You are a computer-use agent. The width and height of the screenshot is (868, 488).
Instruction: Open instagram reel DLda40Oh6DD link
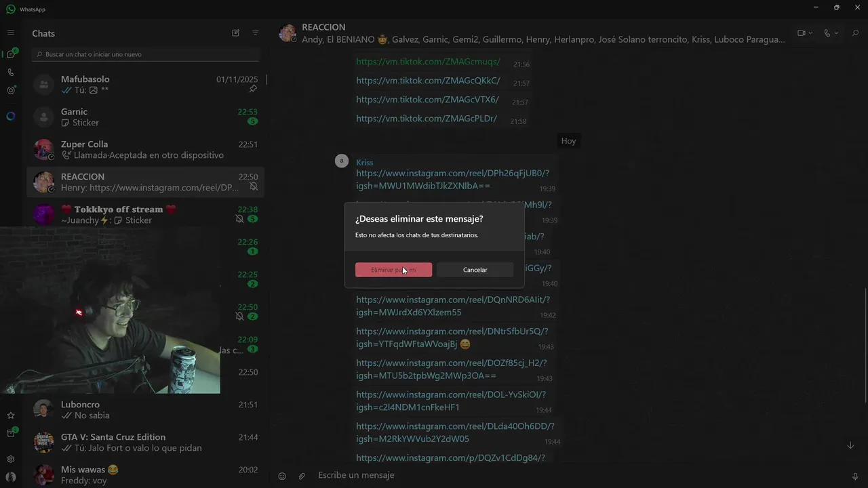[455, 432]
